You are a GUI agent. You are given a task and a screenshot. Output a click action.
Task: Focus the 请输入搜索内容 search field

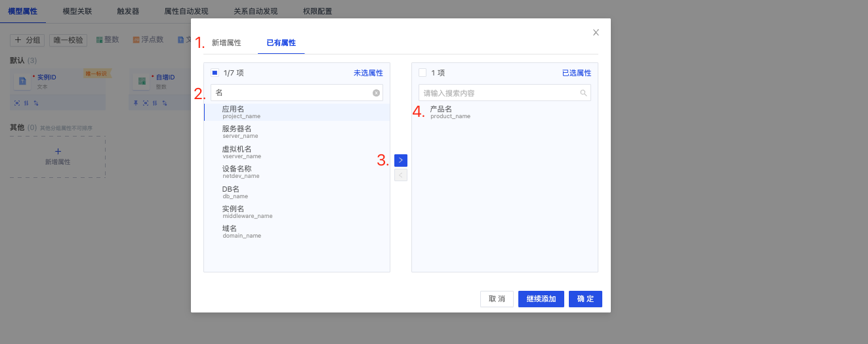(x=505, y=93)
